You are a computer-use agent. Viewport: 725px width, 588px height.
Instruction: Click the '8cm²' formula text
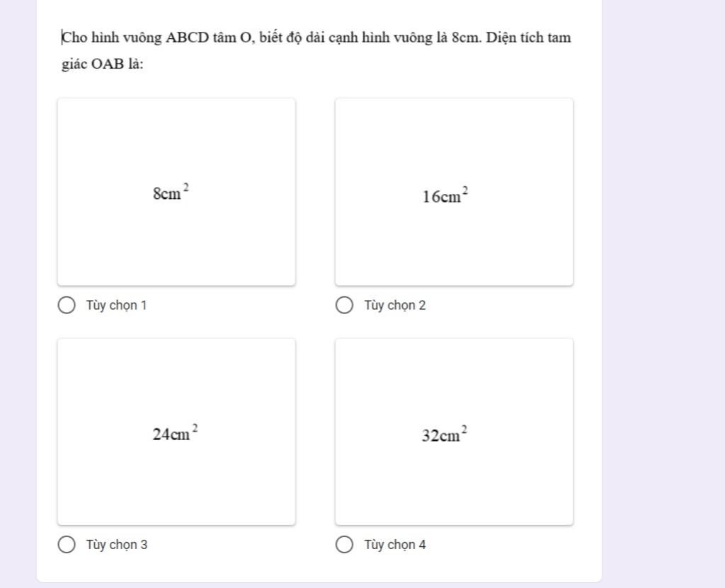coord(171,192)
